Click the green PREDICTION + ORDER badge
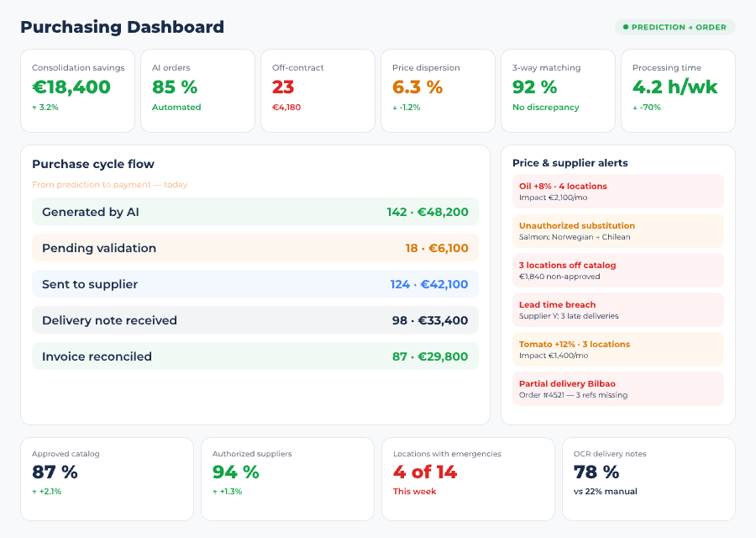This screenshot has height=538, width=756. tap(675, 27)
